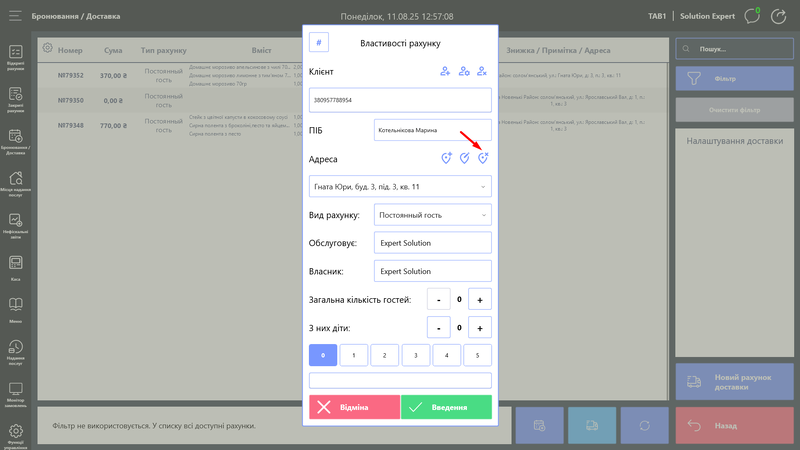The height and width of the screenshot is (450, 800).
Task: Open Закриті рахунки in the sidebar
Action: point(16,99)
